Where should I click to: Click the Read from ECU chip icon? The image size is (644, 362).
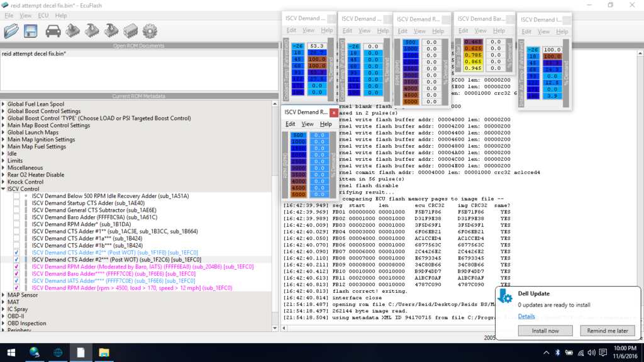73,31
